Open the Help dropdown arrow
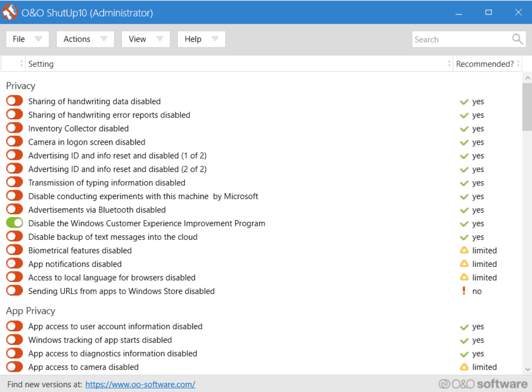This screenshot has width=532, height=392. coord(215,39)
